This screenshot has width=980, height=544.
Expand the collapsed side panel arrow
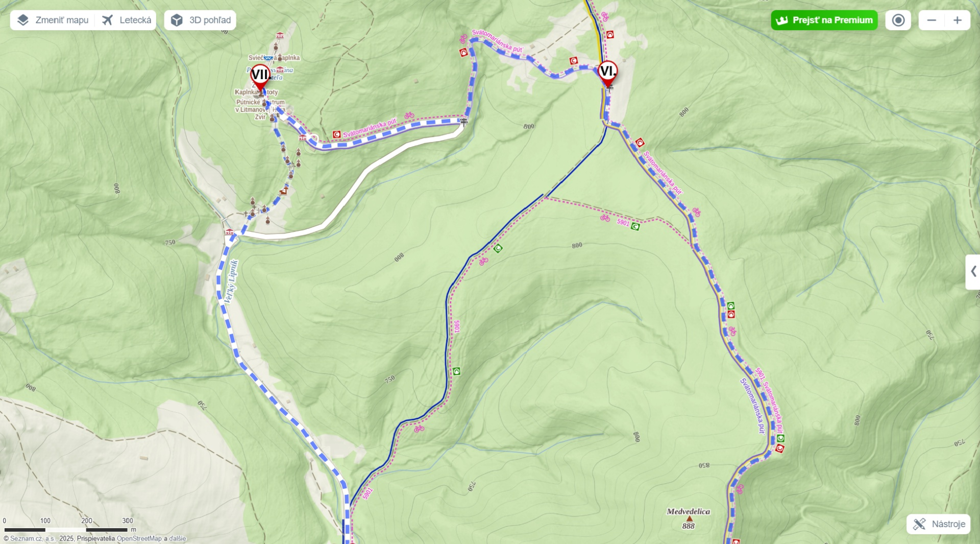click(973, 272)
